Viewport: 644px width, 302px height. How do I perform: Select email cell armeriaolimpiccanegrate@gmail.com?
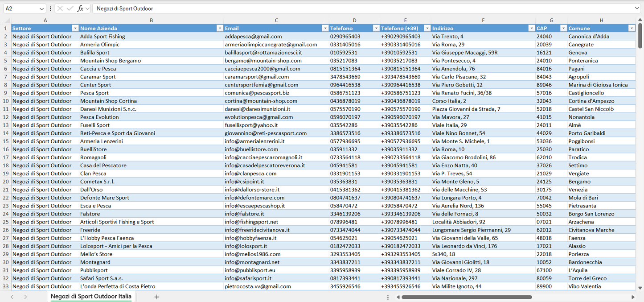(x=276, y=45)
